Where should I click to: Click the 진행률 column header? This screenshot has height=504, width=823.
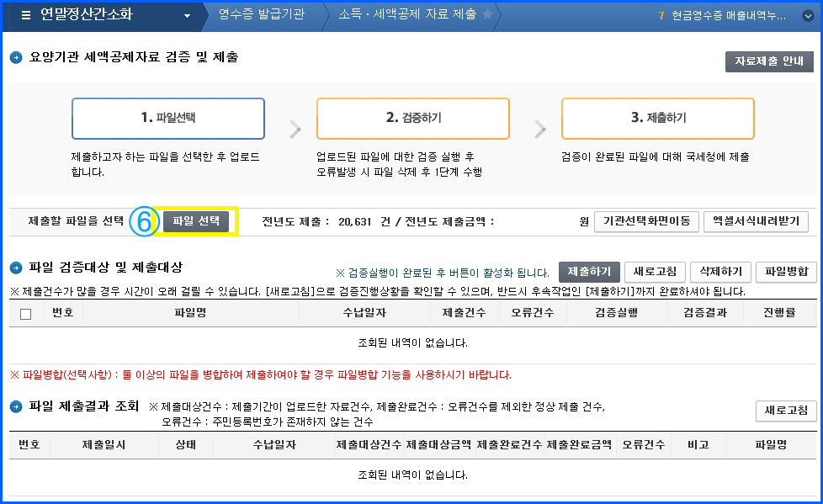(x=779, y=313)
